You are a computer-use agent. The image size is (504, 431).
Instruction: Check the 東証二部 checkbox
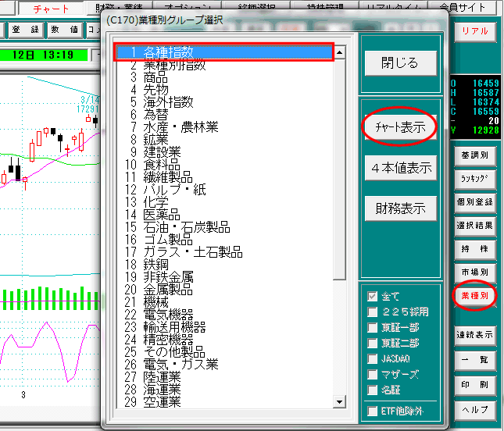coord(372,343)
